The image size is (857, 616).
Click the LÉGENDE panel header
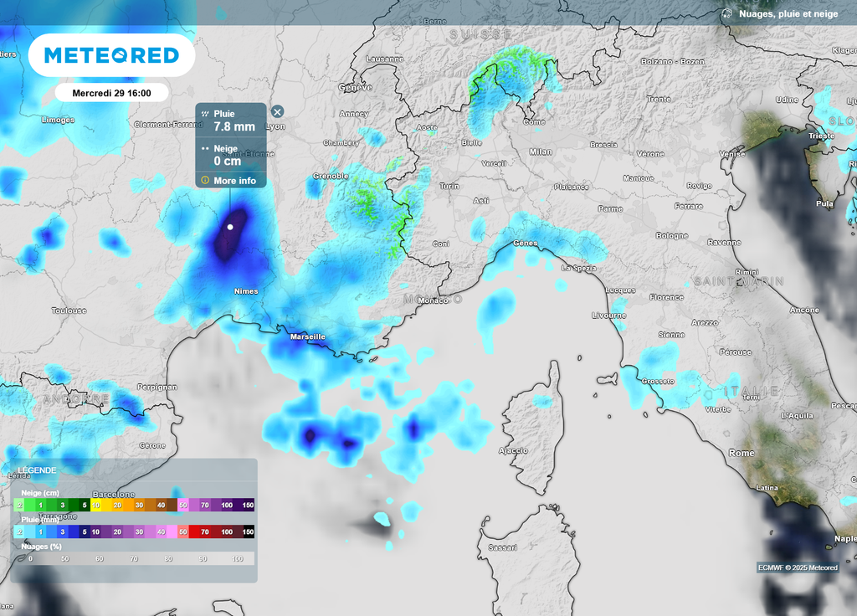pyautogui.click(x=38, y=470)
